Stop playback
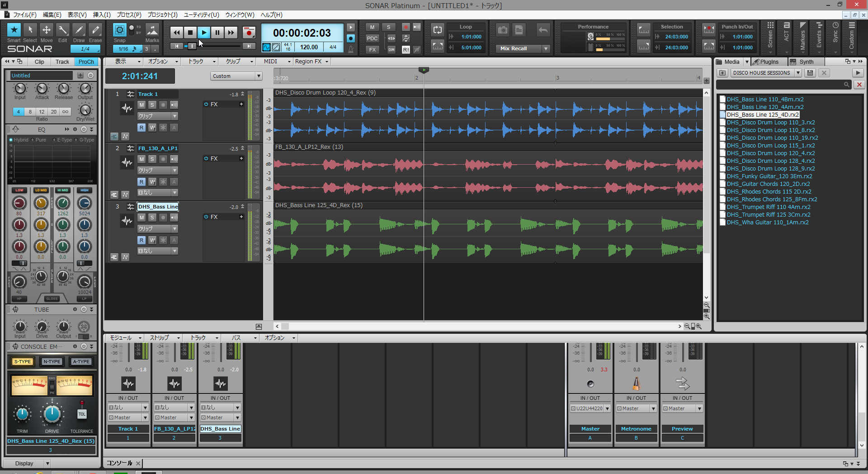This screenshot has height=474, width=868. (x=190, y=32)
